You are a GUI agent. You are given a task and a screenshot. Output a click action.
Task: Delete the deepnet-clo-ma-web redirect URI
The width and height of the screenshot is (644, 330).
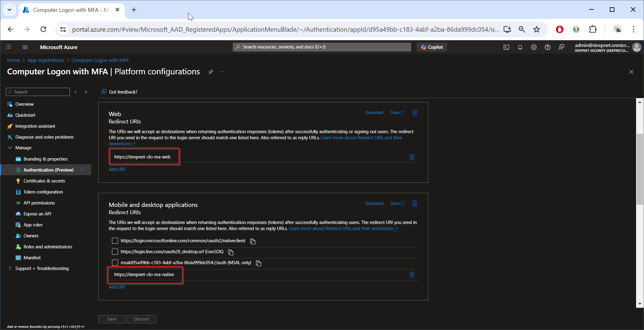pos(412,157)
